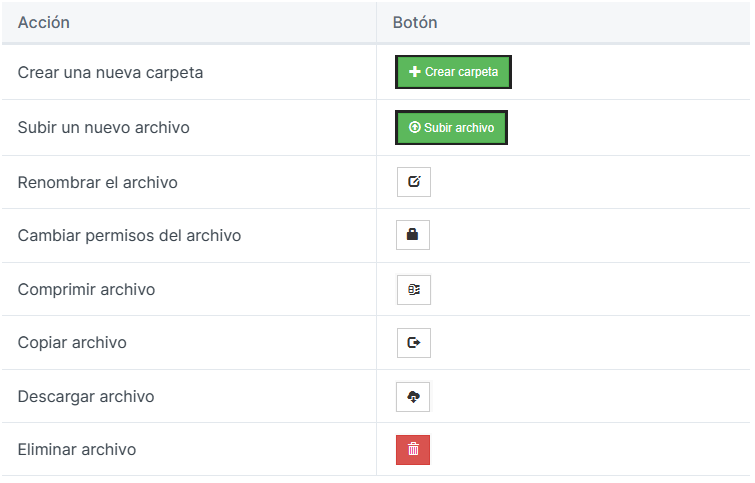Click the compress file icon
The image size is (755, 483).
(414, 290)
